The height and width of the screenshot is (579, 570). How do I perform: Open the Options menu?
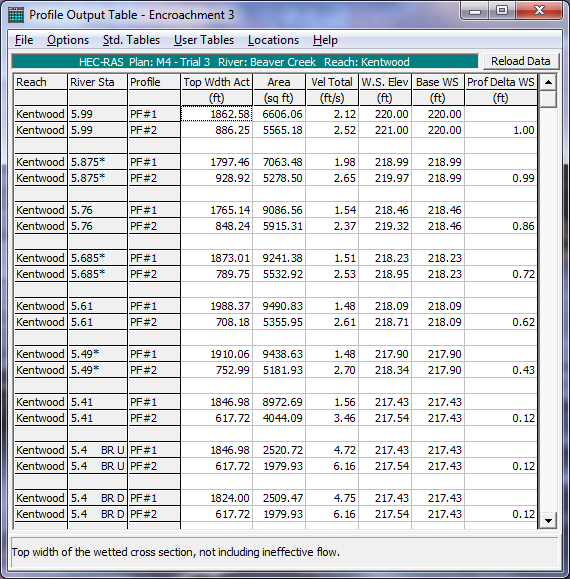tap(68, 40)
